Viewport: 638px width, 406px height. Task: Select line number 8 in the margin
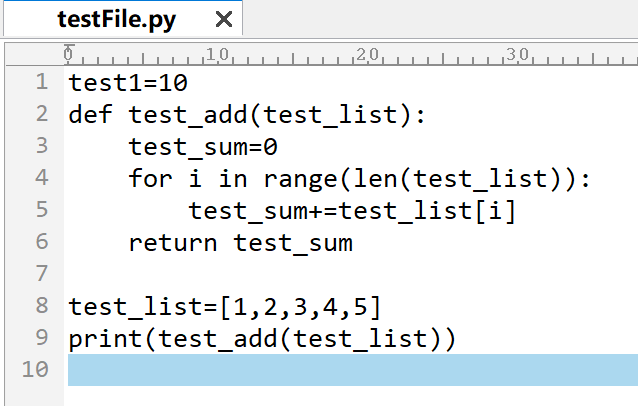click(41, 306)
